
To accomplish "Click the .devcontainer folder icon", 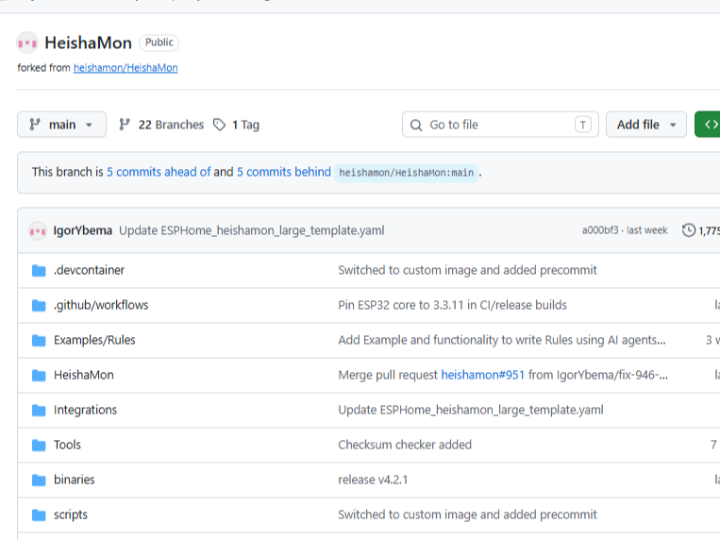I will tap(39, 270).
